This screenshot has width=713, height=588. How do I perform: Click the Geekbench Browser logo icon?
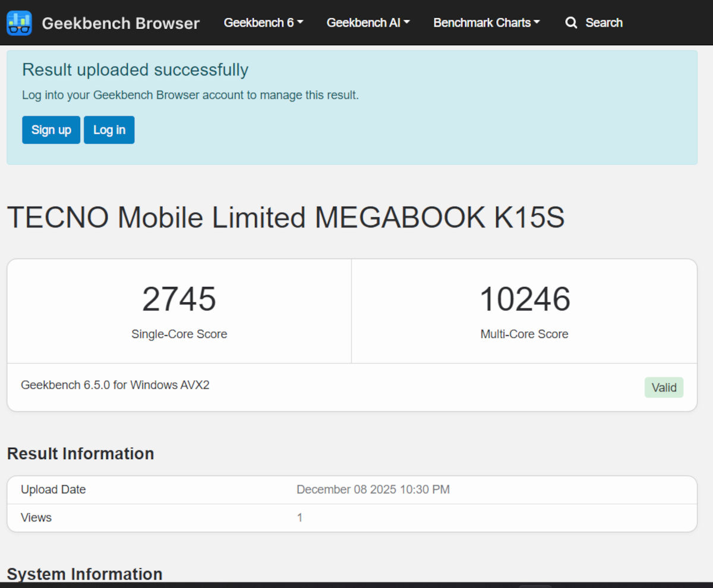pos(18,23)
